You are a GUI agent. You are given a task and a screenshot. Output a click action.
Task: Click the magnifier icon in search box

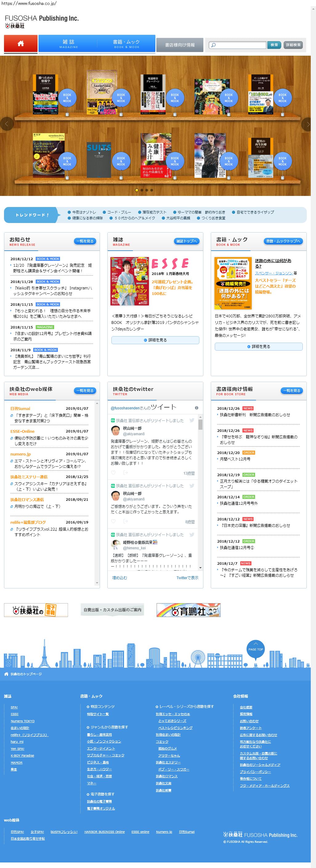click(x=213, y=45)
